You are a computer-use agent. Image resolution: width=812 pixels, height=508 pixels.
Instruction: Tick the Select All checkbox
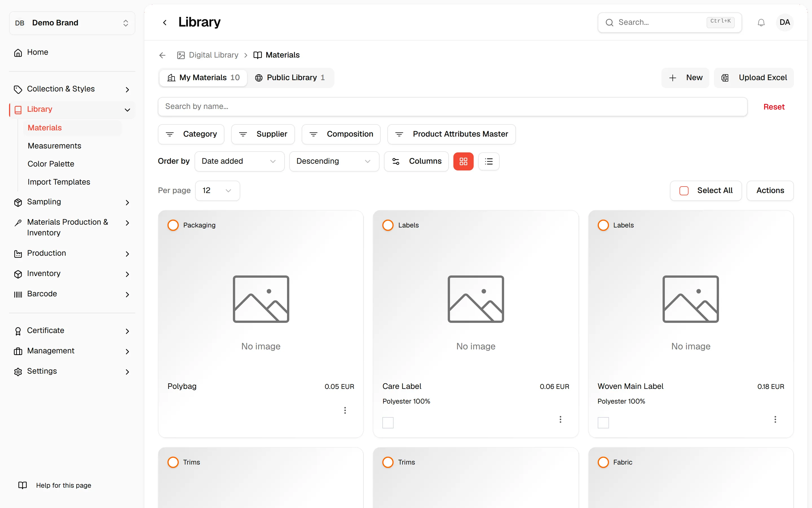(684, 190)
